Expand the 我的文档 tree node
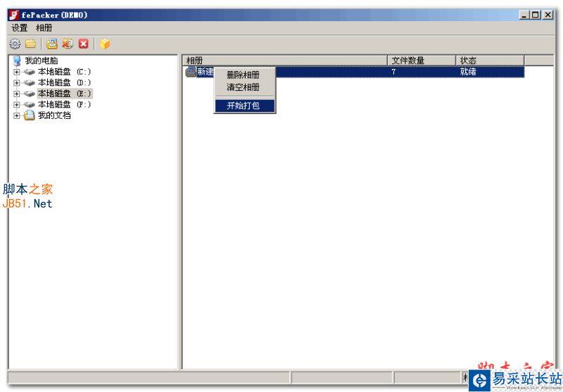 (16, 115)
